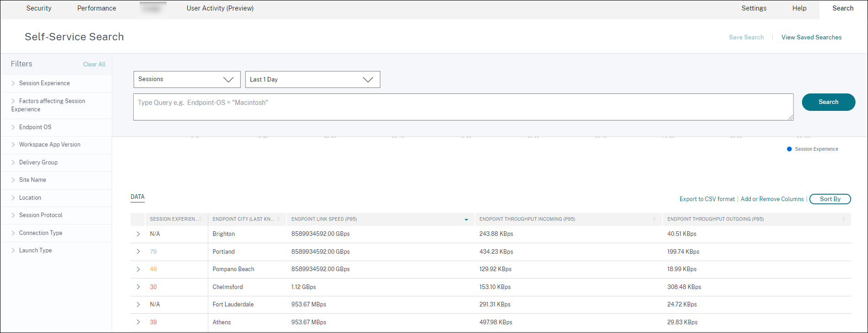Click sort icon on Endpoint Throughput Outgoing column
Viewport: 868px width, 333px height.
pos(843,219)
